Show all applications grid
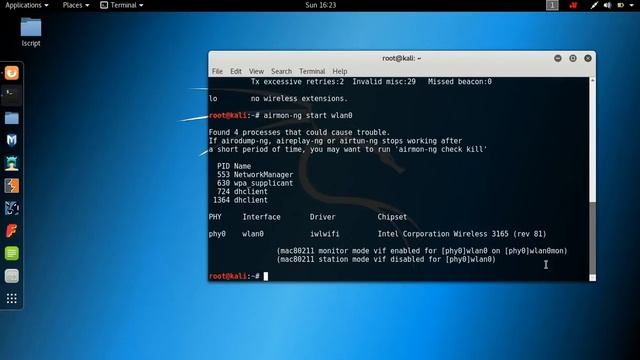640x360 pixels. pyautogui.click(x=11, y=298)
